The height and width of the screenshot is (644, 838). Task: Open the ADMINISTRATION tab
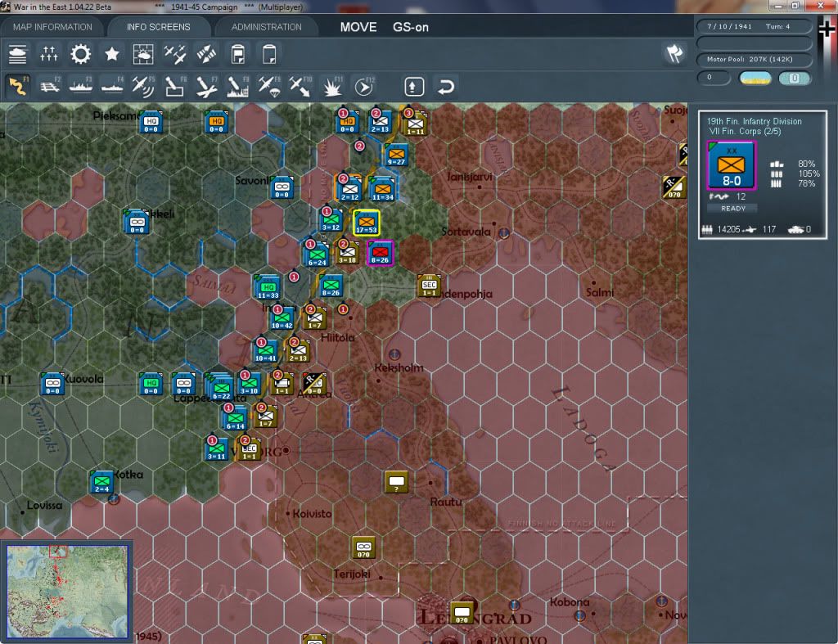tap(266, 27)
